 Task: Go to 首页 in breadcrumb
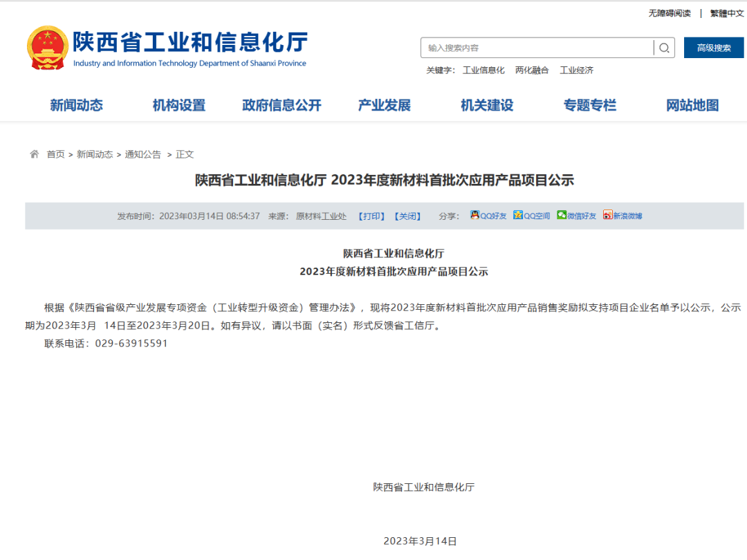point(55,154)
